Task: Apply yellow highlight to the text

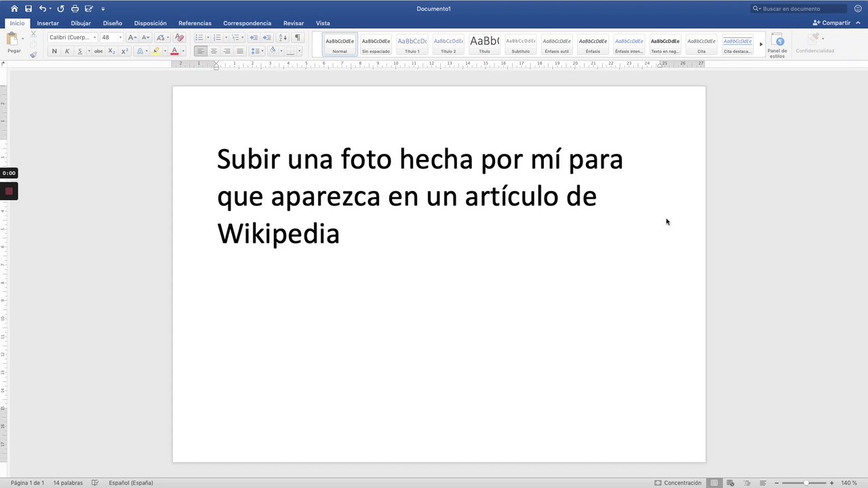Action: coord(156,52)
